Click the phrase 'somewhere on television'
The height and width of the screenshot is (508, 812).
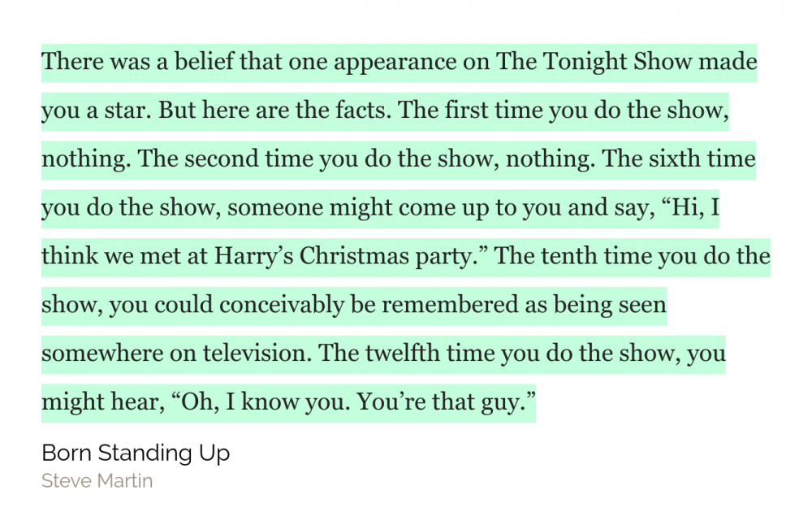pyautogui.click(x=176, y=354)
